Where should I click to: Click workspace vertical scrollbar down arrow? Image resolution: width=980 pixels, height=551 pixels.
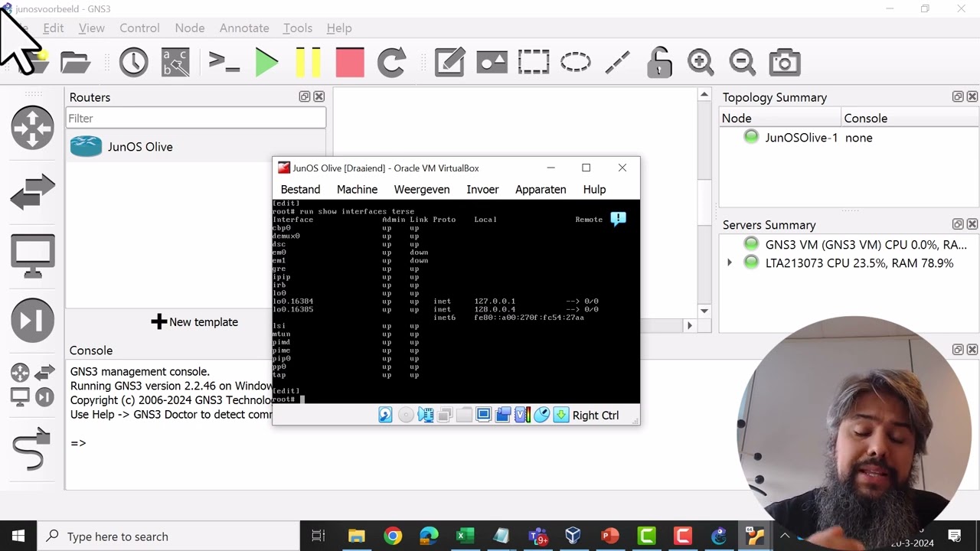point(704,311)
